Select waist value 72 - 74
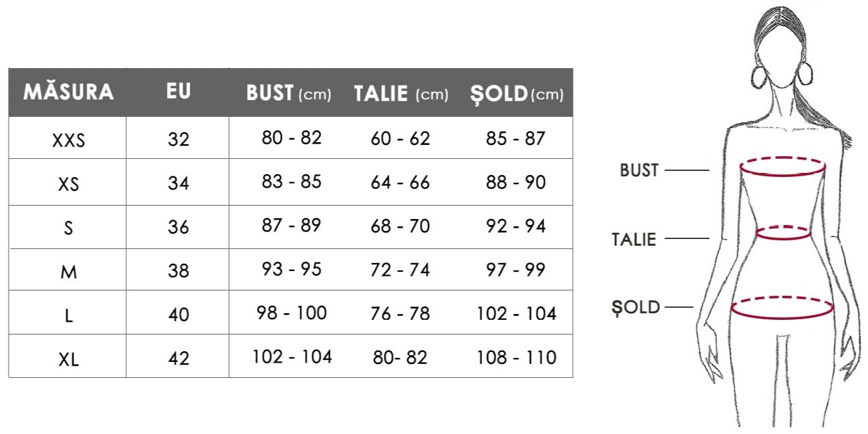The image size is (868, 434). (401, 270)
